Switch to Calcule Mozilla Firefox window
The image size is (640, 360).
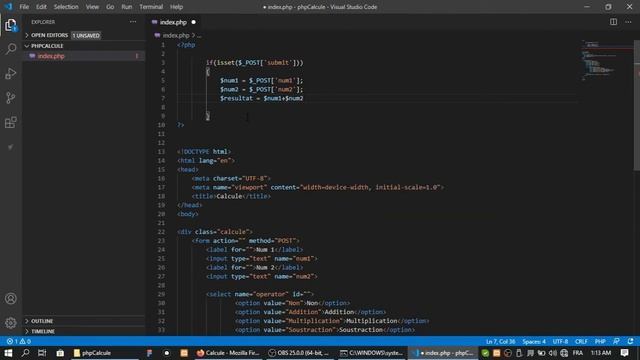(x=228, y=353)
